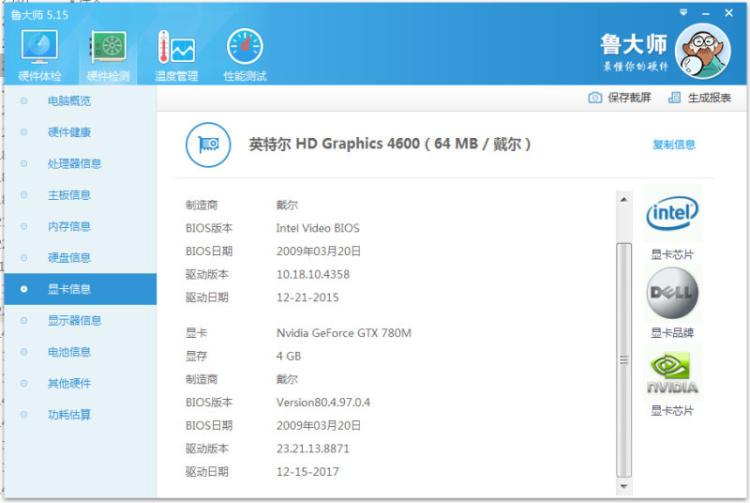Click the vertical scrollbar thumb

[x=624, y=360]
